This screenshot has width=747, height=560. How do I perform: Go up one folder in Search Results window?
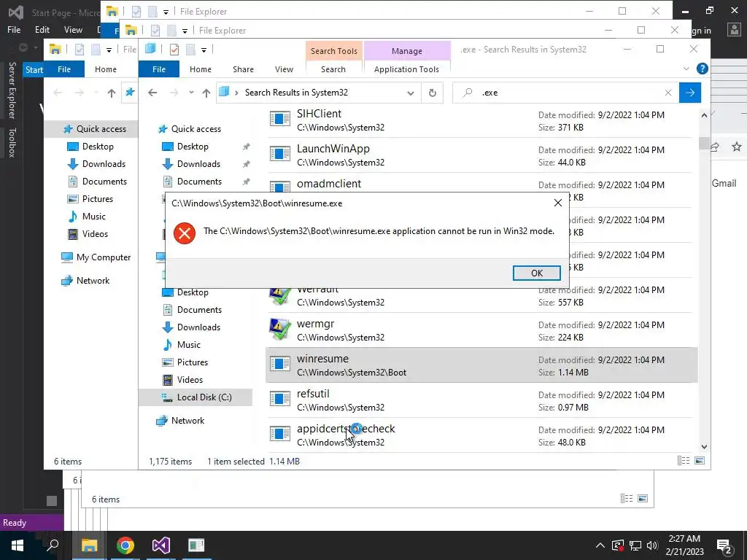click(206, 93)
